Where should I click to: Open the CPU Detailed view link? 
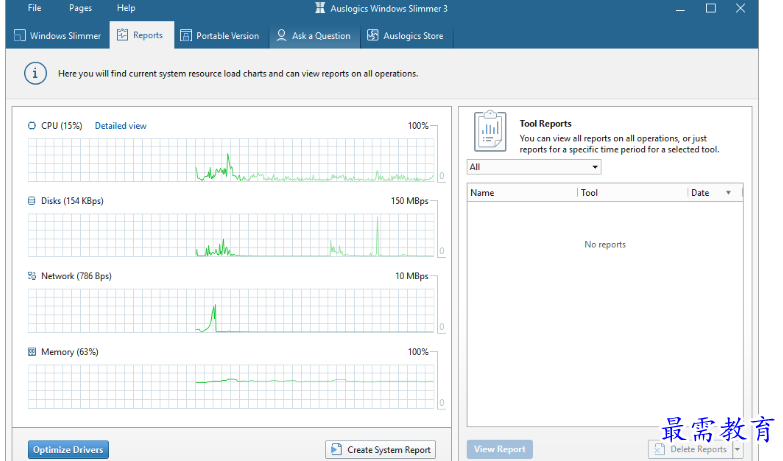coord(120,126)
